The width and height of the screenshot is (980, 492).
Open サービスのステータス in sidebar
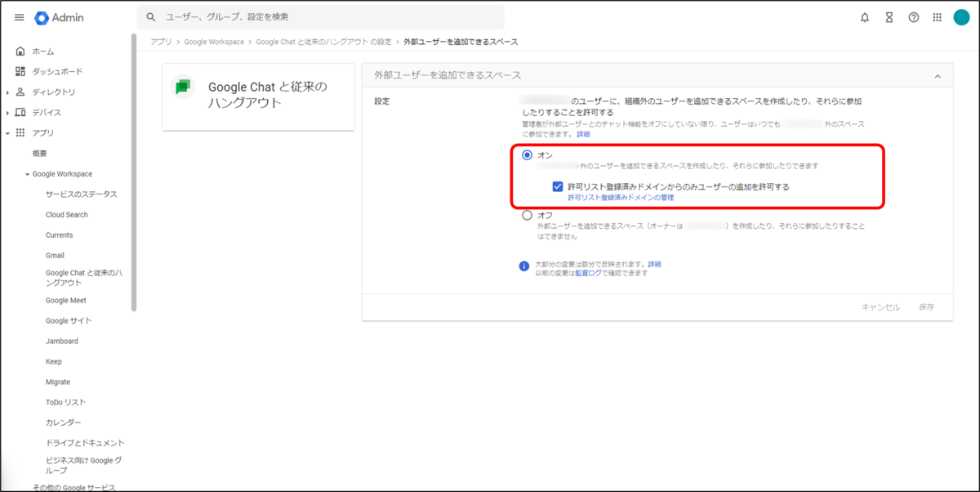pyautogui.click(x=81, y=195)
